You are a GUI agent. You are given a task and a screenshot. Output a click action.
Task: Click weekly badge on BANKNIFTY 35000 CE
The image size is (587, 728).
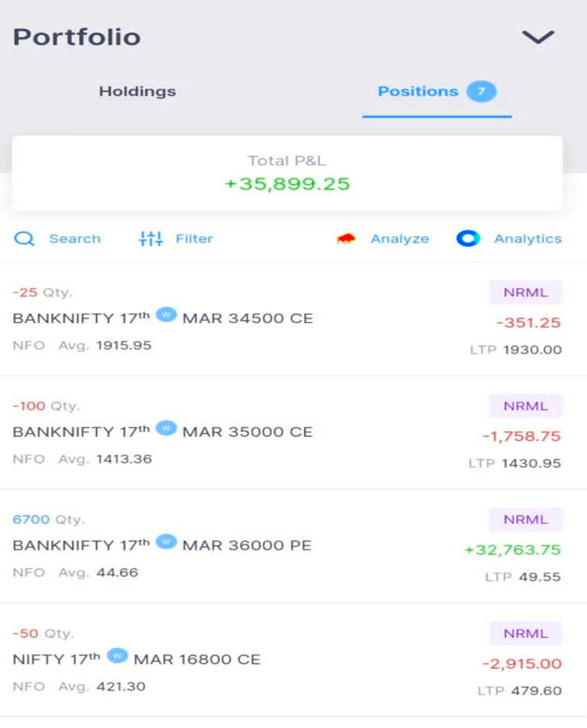tap(166, 428)
